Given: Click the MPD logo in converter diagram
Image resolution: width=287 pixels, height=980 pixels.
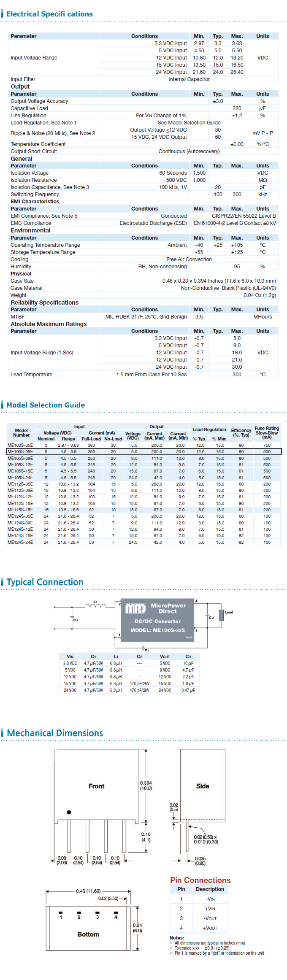Looking at the screenshot, I should 135,608.
